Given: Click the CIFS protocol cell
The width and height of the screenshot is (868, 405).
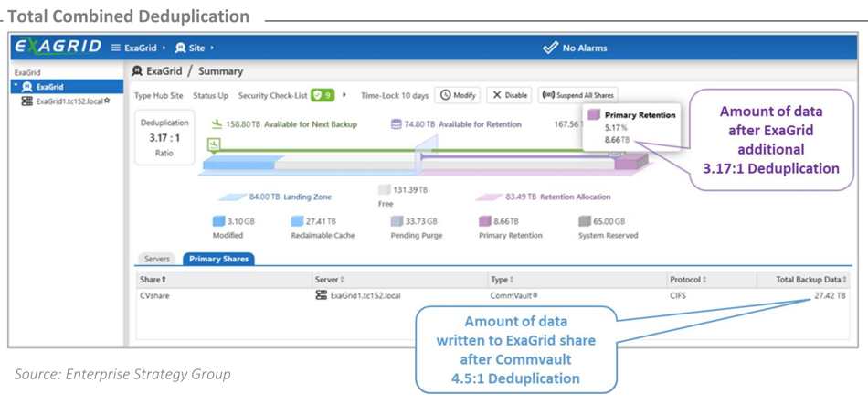Looking at the screenshot, I should tap(678, 296).
